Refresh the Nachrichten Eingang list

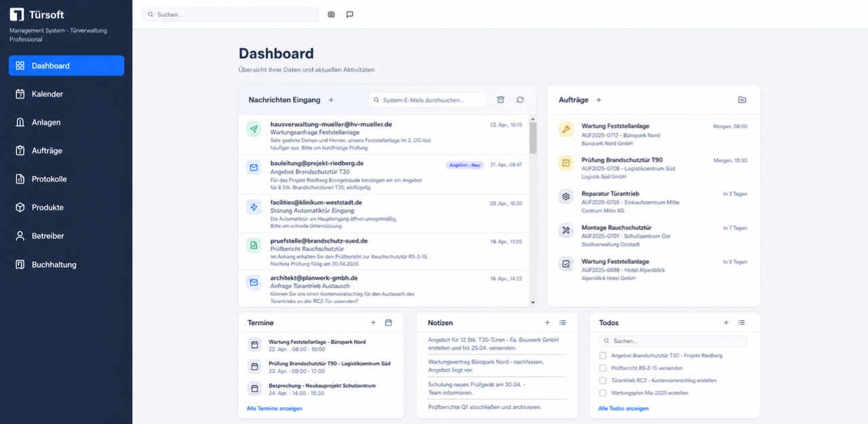pyautogui.click(x=520, y=100)
